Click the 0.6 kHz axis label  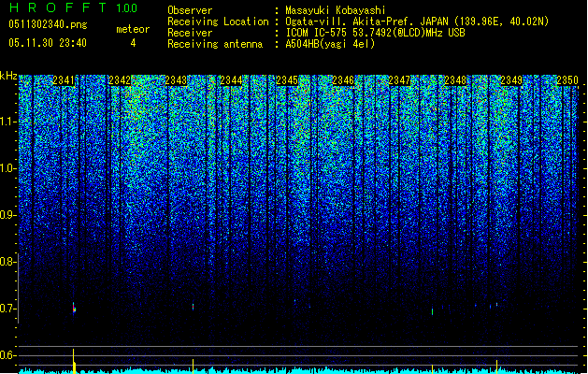(x=7, y=355)
